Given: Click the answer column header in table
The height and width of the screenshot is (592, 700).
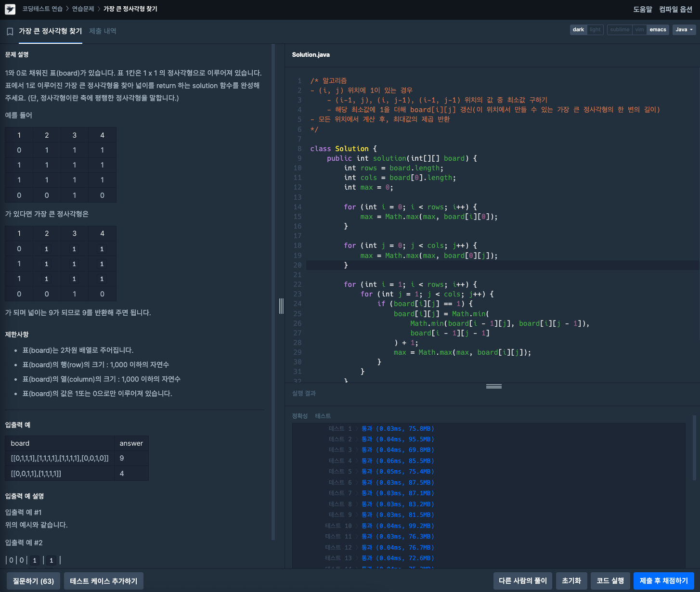Looking at the screenshot, I should (131, 443).
